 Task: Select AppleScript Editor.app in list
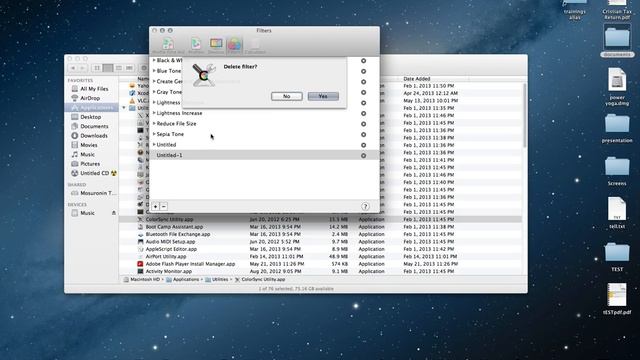coord(320,249)
